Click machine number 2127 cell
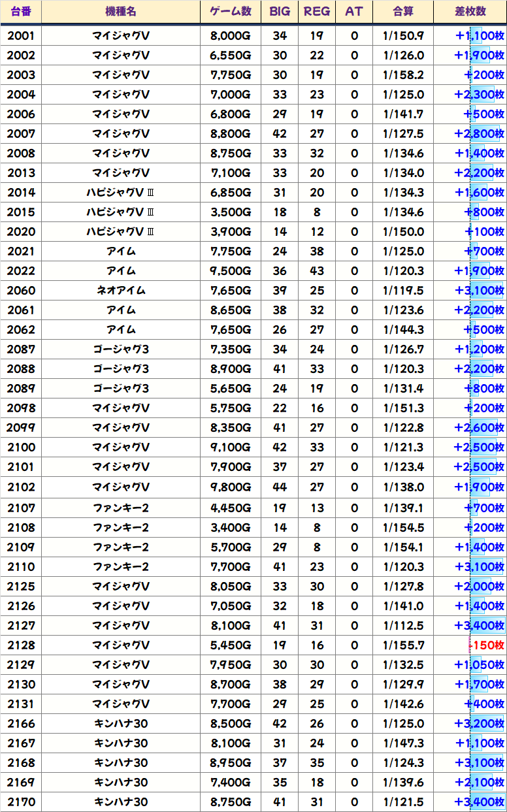The width and height of the screenshot is (507, 812). pos(21,626)
